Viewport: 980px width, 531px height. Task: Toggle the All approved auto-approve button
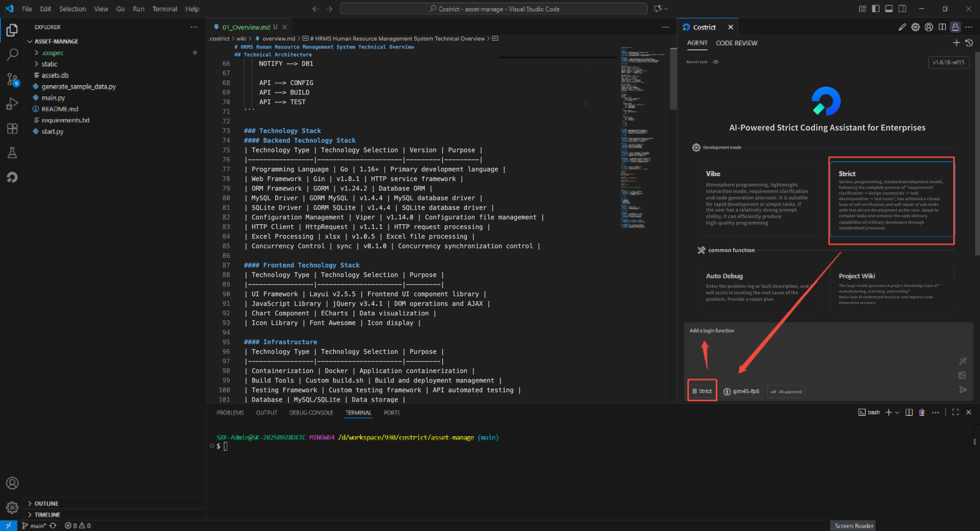[x=786, y=392]
